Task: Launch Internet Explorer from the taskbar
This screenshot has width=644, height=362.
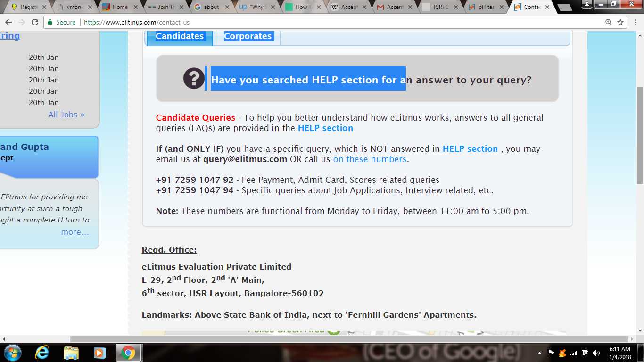Action: pos(42,353)
